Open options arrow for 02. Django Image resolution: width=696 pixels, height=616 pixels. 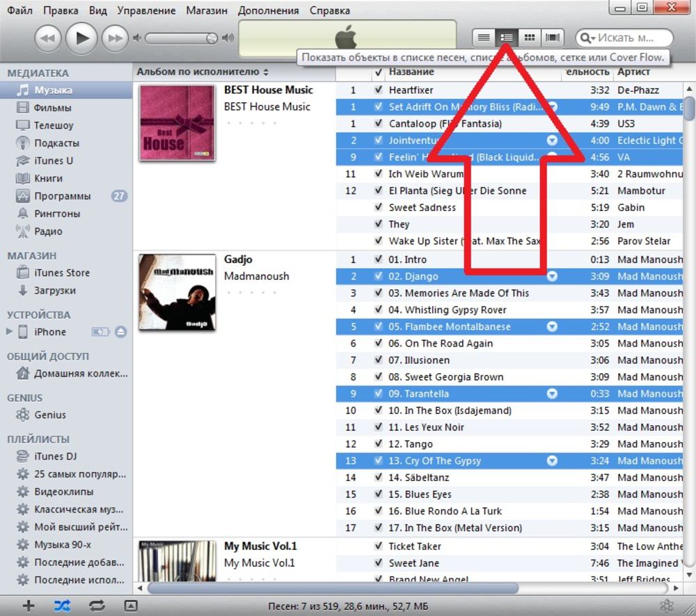tap(552, 276)
